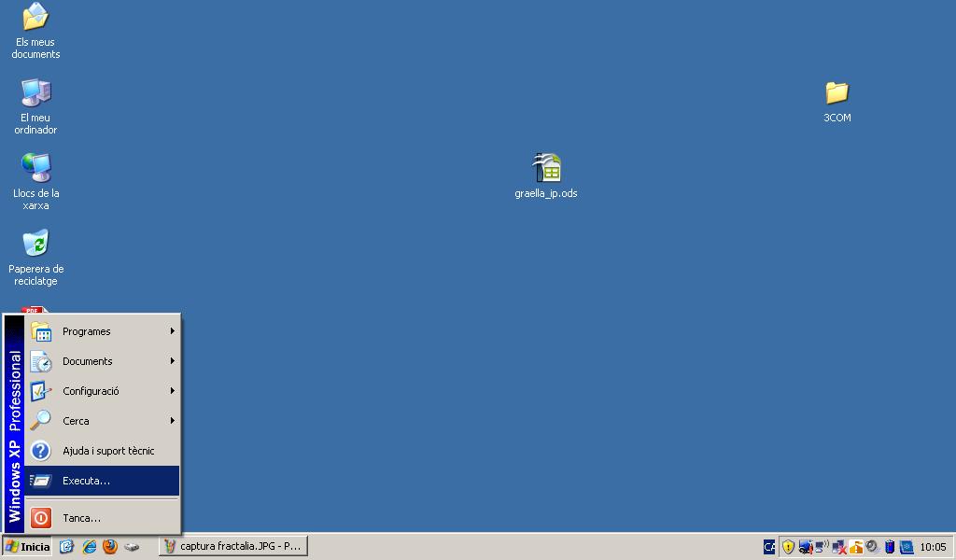The image size is (956, 560).
Task: Open Programes in the Start menu
Action: coord(102,331)
